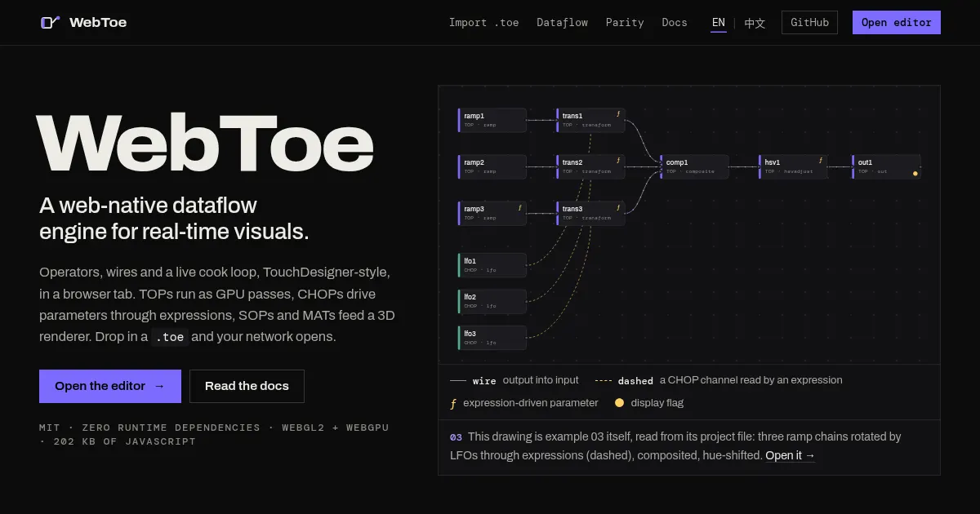Click the legend's yellow display flag dot

point(619,402)
